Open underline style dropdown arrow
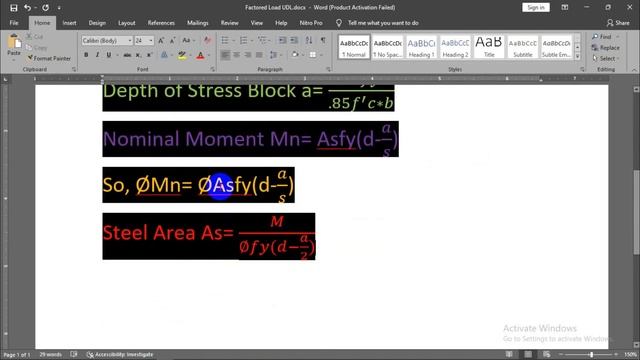 117,55
